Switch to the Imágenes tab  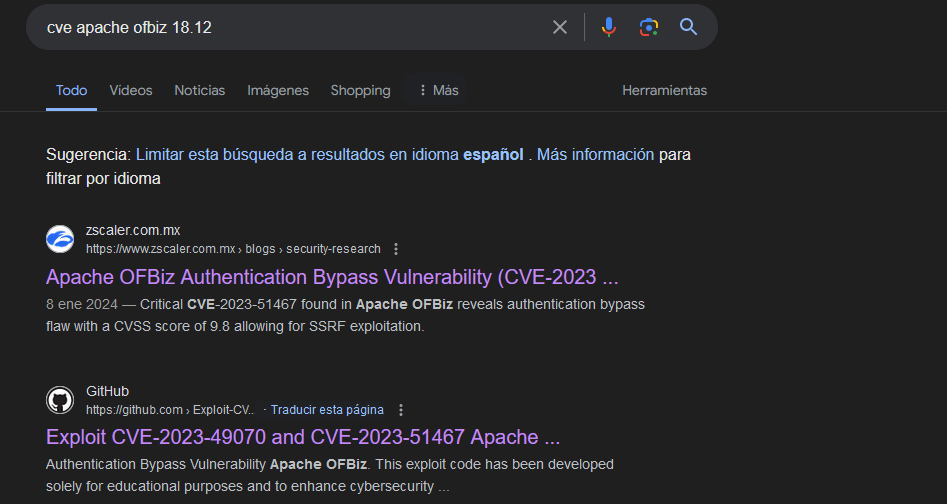pyautogui.click(x=278, y=91)
